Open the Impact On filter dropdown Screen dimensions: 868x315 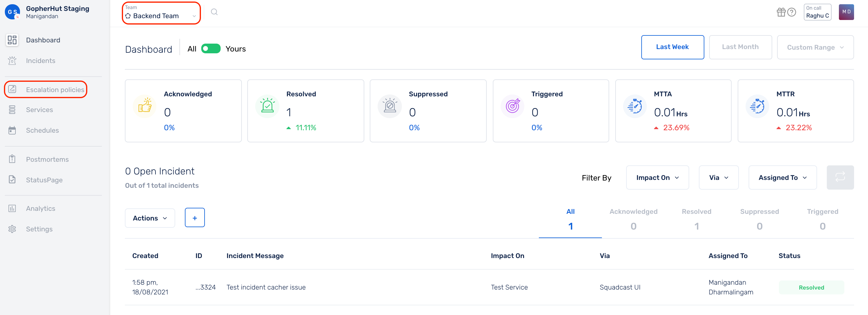(x=657, y=177)
